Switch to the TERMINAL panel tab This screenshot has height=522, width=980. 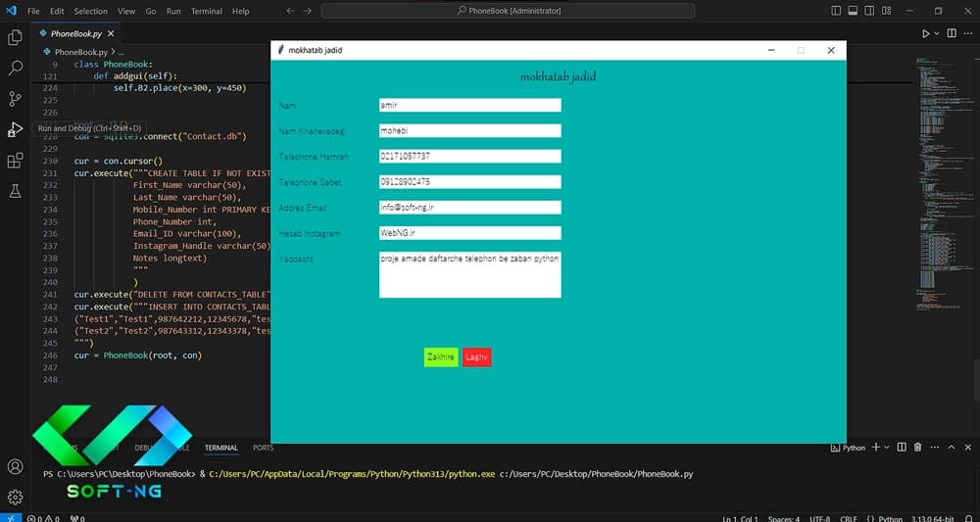(x=221, y=448)
